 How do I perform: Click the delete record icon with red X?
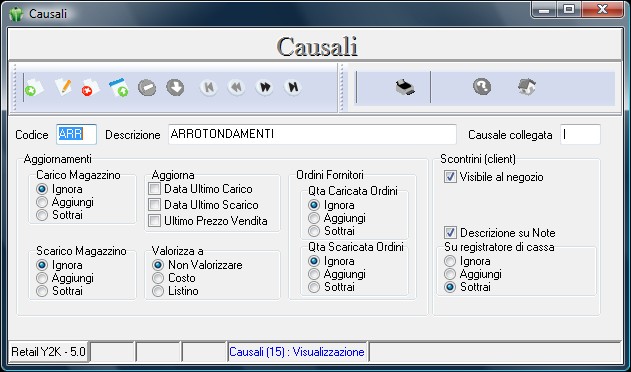[x=90, y=87]
